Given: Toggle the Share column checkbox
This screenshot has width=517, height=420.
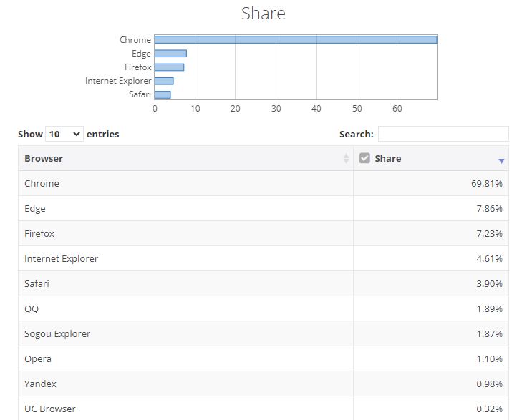Looking at the screenshot, I should click(x=364, y=158).
